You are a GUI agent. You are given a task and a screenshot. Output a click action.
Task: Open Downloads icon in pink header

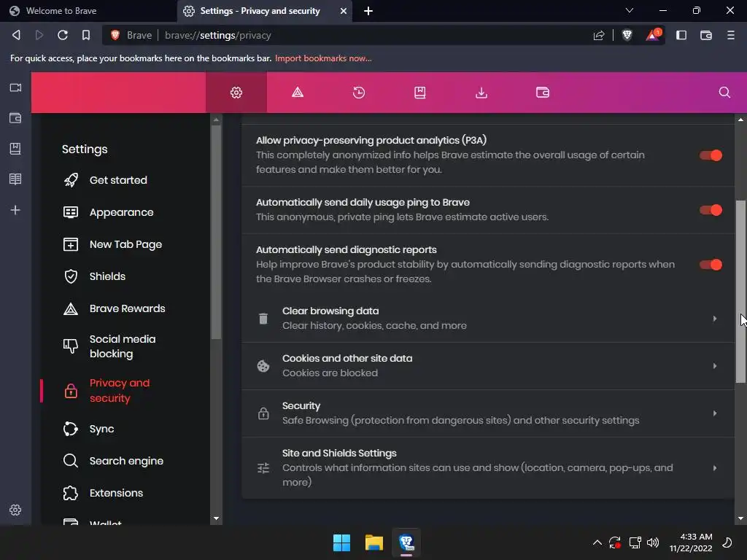(x=481, y=93)
